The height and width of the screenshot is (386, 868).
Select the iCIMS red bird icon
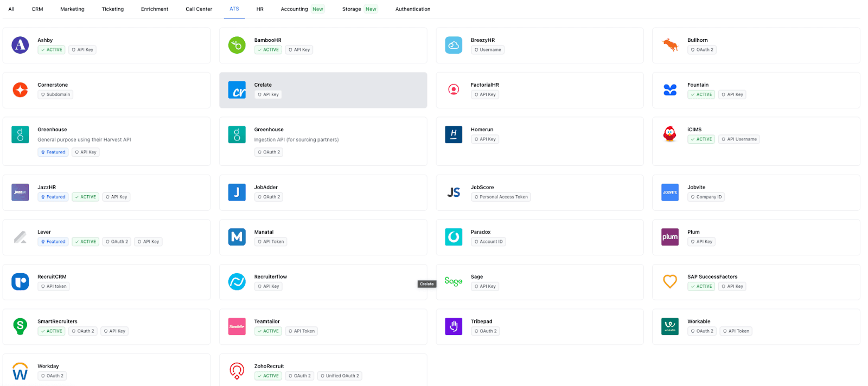670,134
